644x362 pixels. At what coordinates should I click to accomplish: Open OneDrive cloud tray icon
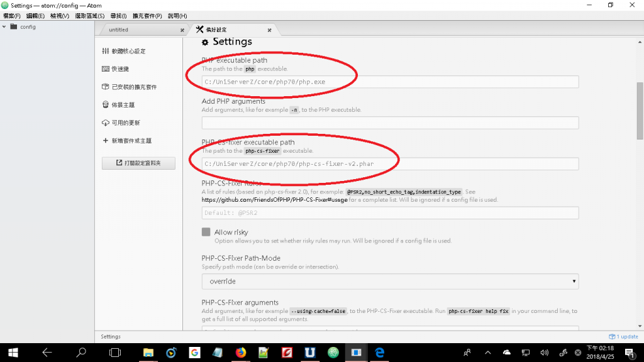(x=507, y=353)
